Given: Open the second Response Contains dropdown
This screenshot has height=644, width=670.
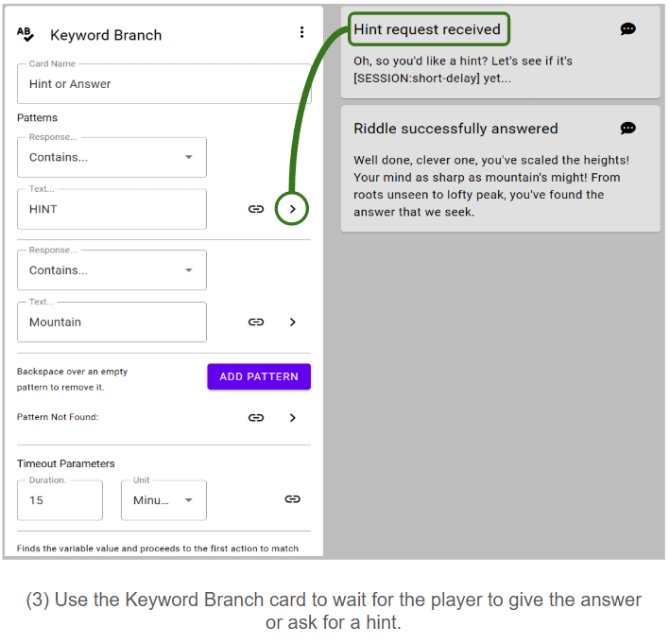Looking at the screenshot, I should click(x=112, y=270).
